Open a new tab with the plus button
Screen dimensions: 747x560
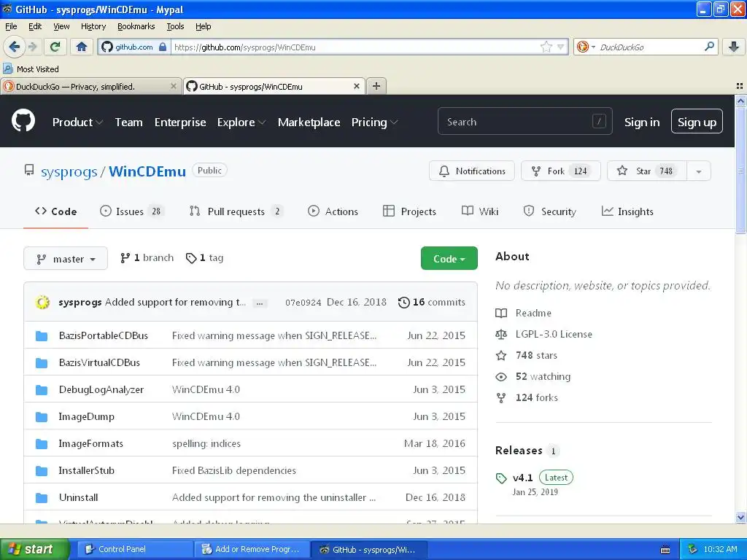pyautogui.click(x=376, y=86)
